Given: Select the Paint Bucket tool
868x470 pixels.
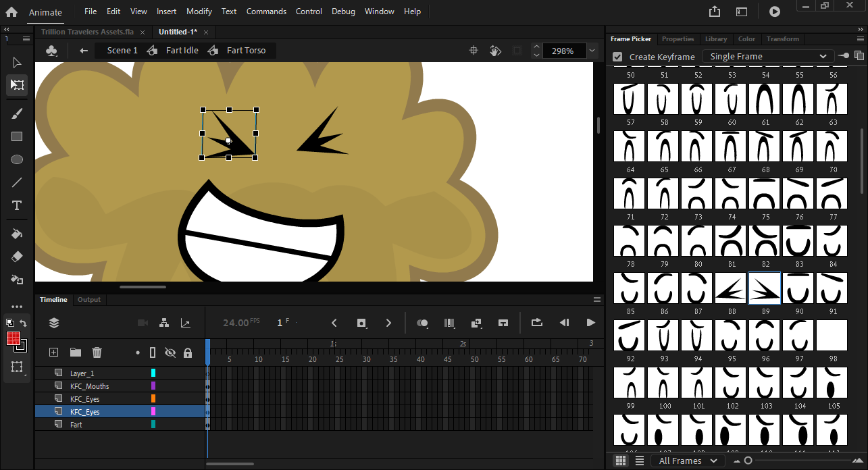Looking at the screenshot, I should coord(16,234).
